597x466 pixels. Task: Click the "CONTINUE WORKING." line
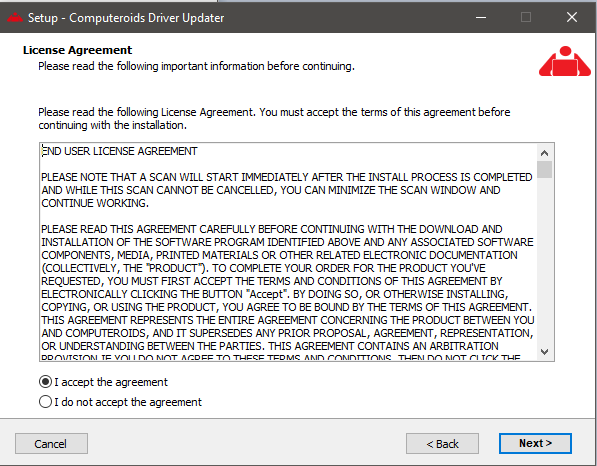(95, 203)
